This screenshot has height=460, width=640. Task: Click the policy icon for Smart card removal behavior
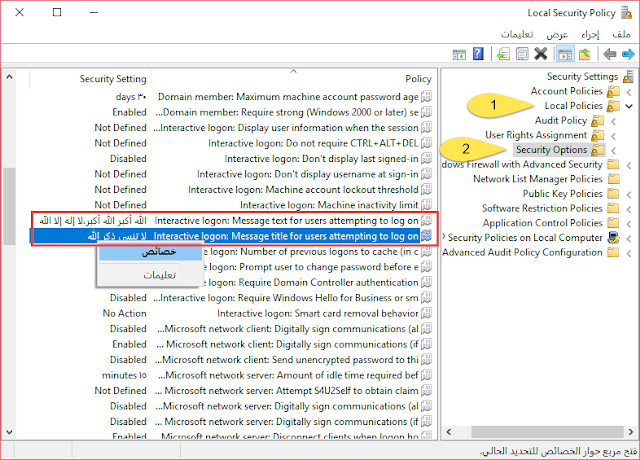(x=427, y=313)
